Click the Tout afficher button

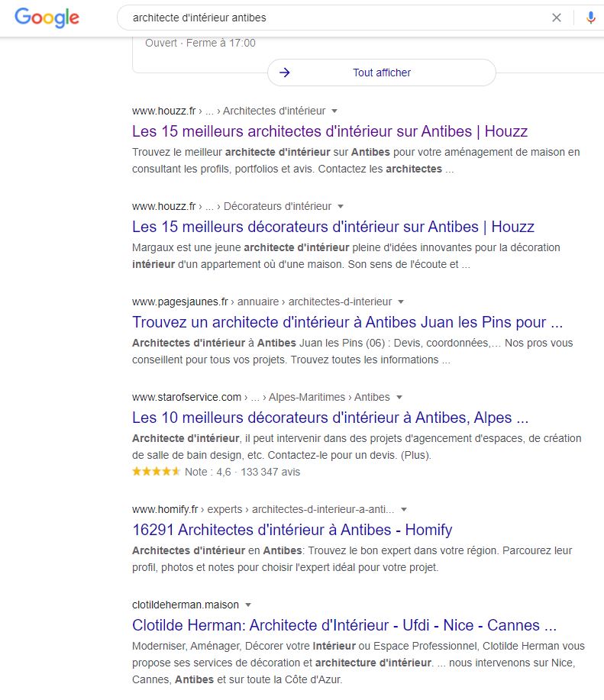(382, 73)
